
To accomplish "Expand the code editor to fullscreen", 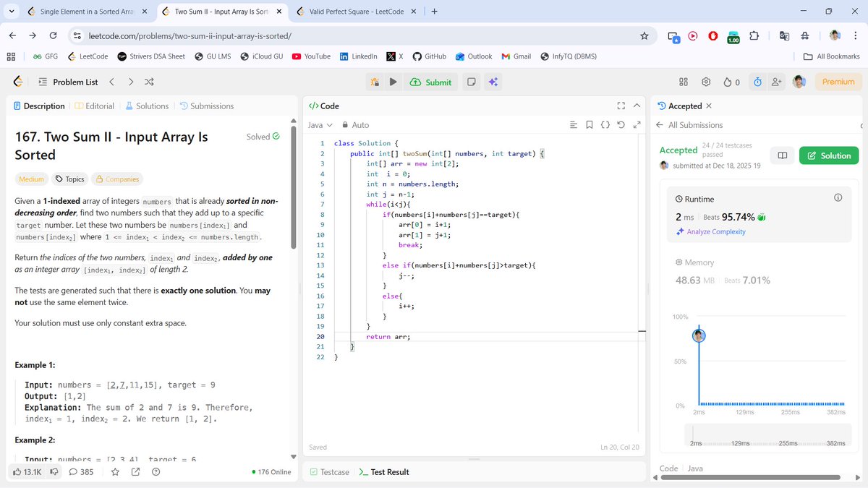I will 621,105.
